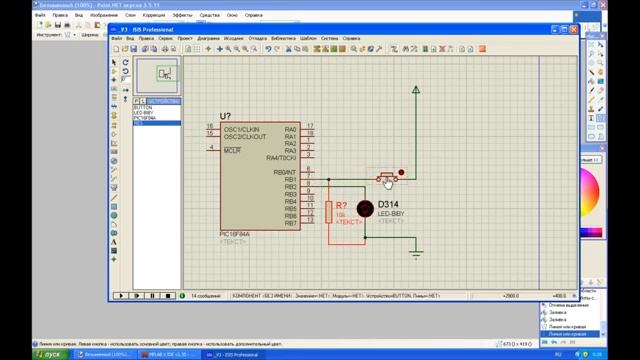Select the 2D circle graphics tool

click(114, 216)
